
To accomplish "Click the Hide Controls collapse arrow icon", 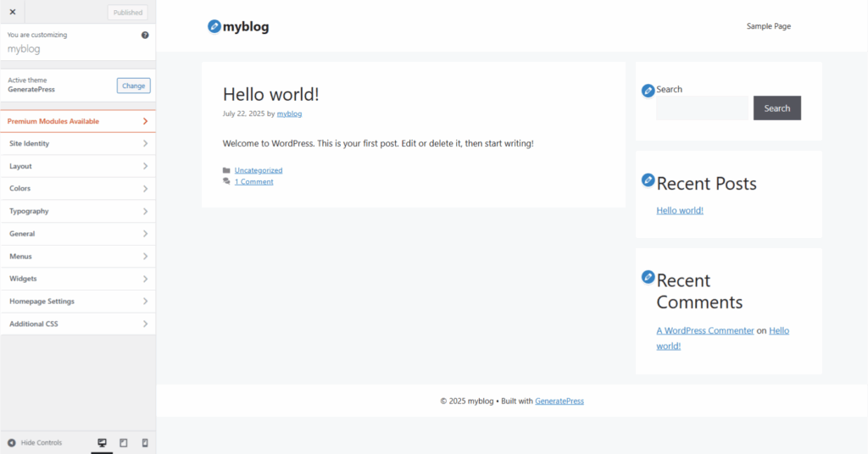I will (12, 442).
